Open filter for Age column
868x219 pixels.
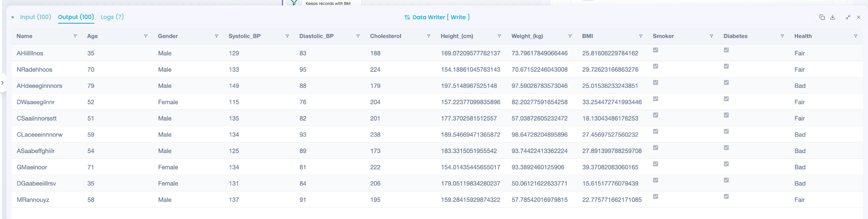click(146, 36)
